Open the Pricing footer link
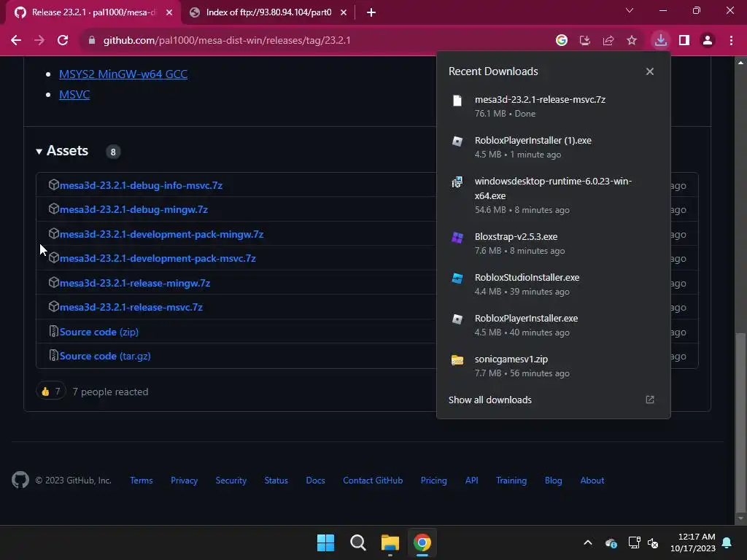The height and width of the screenshot is (560, 747). pyautogui.click(x=433, y=481)
